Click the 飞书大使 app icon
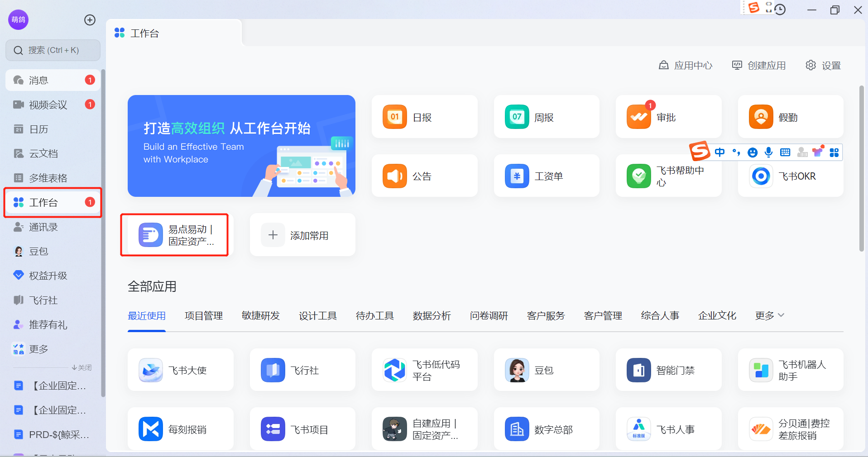The image size is (868, 457). (x=150, y=370)
